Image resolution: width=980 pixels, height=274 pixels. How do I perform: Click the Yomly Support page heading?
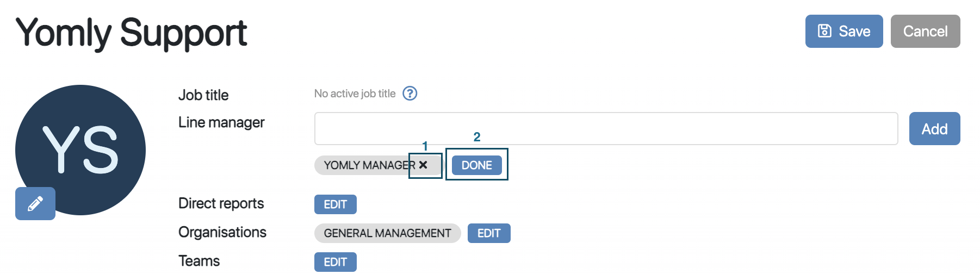click(132, 33)
